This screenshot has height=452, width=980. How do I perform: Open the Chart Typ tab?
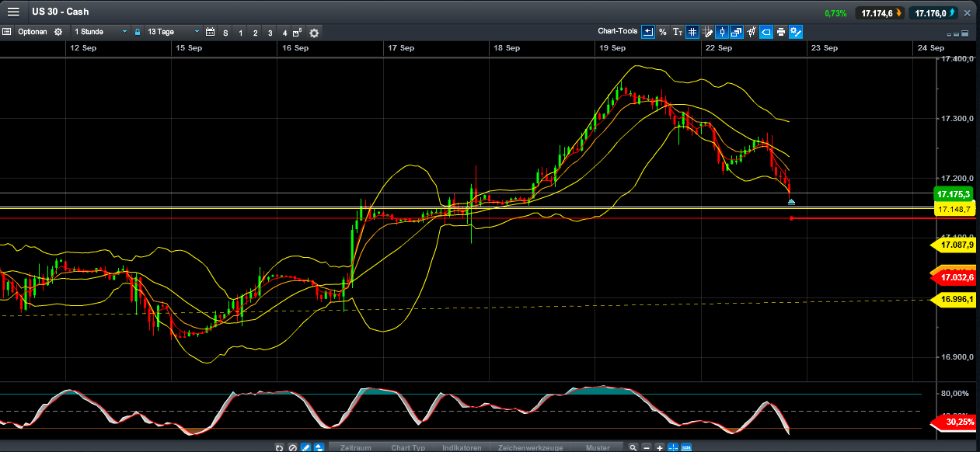tap(408, 447)
